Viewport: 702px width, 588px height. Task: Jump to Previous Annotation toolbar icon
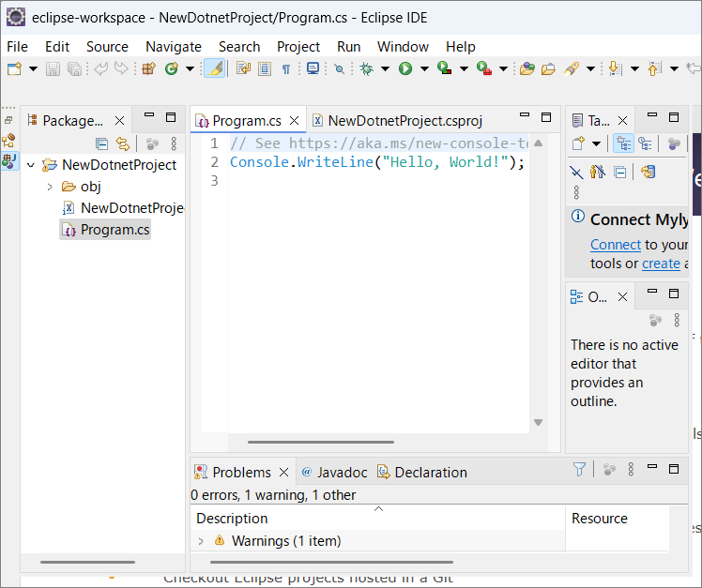pyautogui.click(x=654, y=68)
